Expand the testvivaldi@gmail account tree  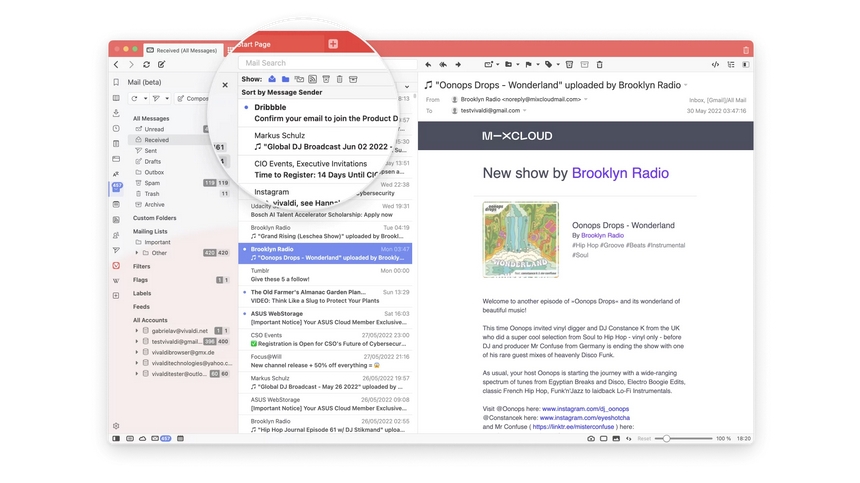click(x=137, y=342)
